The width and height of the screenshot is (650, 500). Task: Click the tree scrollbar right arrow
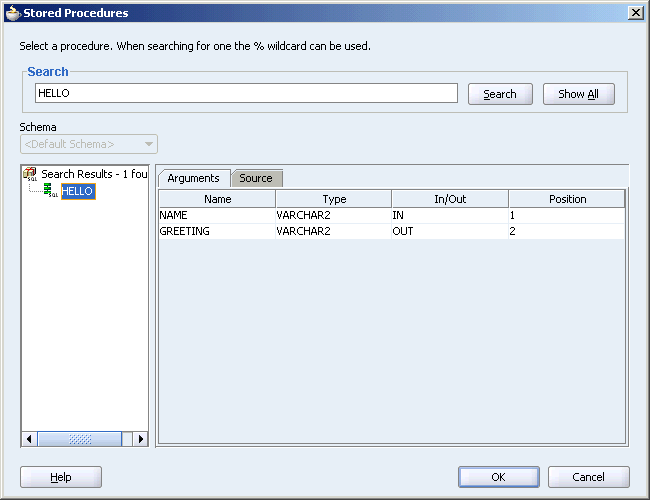click(141, 439)
